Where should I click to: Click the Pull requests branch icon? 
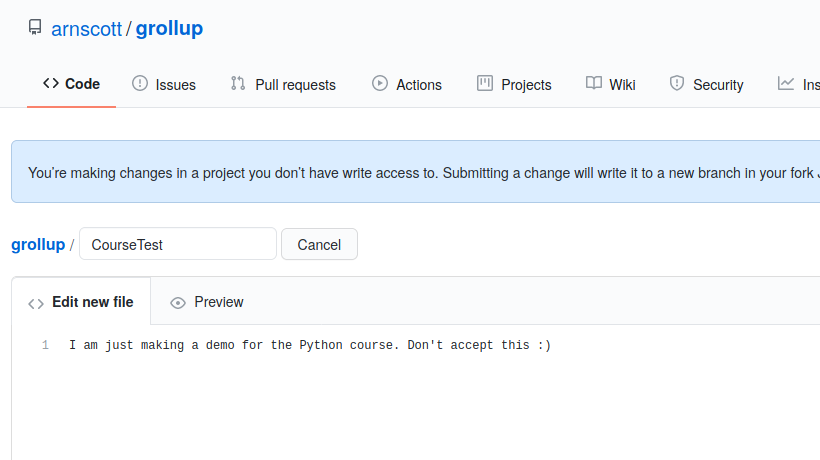pos(238,83)
